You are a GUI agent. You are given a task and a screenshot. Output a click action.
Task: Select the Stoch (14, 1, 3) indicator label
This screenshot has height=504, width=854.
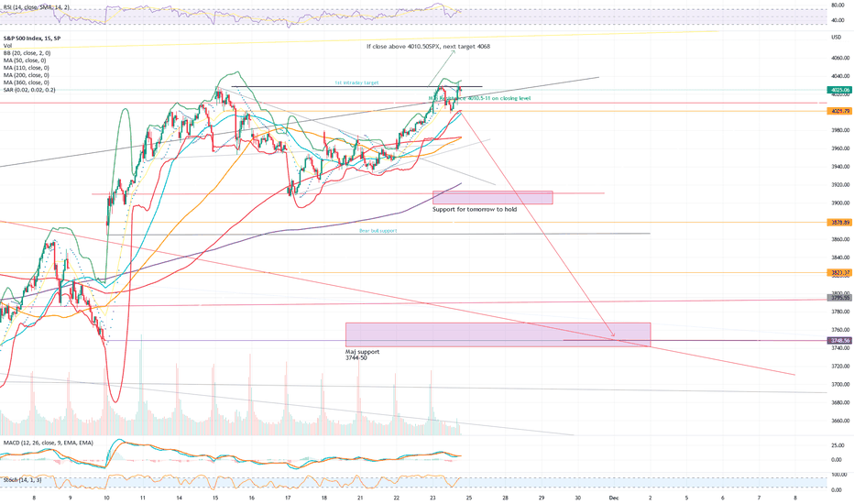[x=22, y=480]
